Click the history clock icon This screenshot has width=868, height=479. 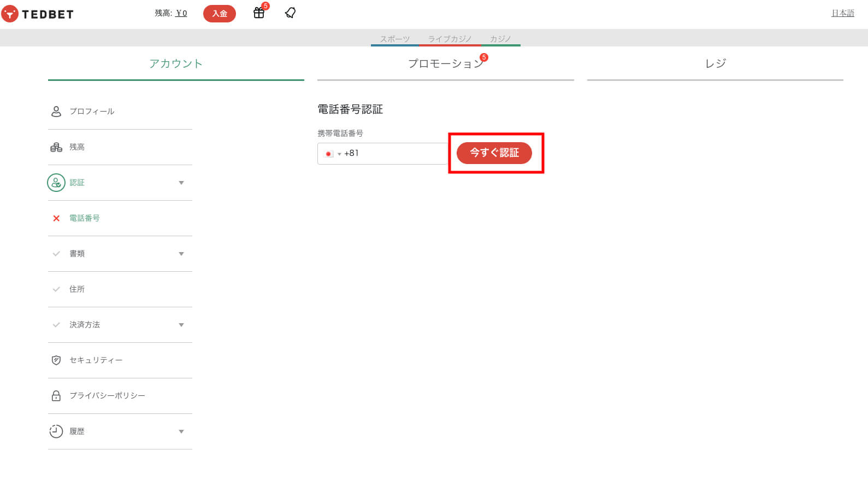(x=56, y=431)
